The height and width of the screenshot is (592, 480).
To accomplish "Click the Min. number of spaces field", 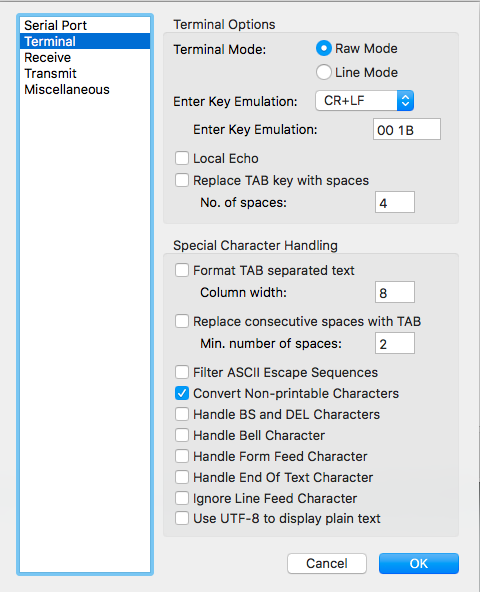I will pos(395,343).
